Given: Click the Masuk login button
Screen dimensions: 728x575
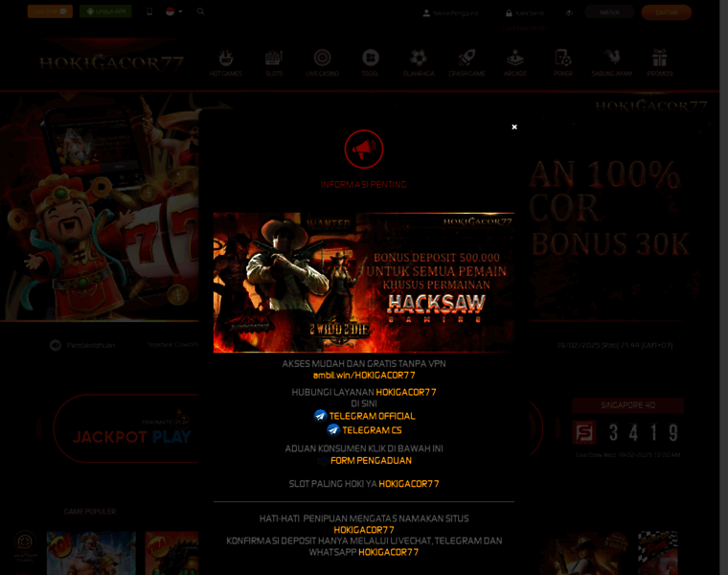Looking at the screenshot, I should pyautogui.click(x=609, y=12).
